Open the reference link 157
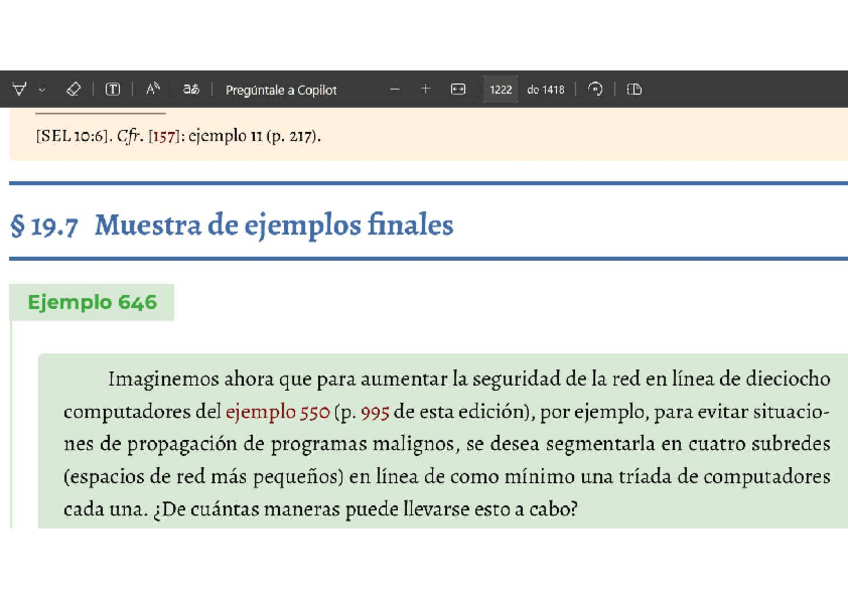The image size is (848, 599). click(164, 136)
